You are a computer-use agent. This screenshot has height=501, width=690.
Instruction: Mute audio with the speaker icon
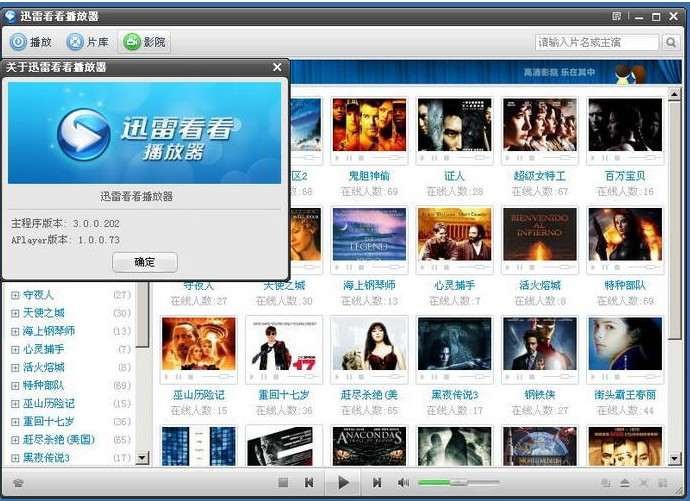point(403,483)
